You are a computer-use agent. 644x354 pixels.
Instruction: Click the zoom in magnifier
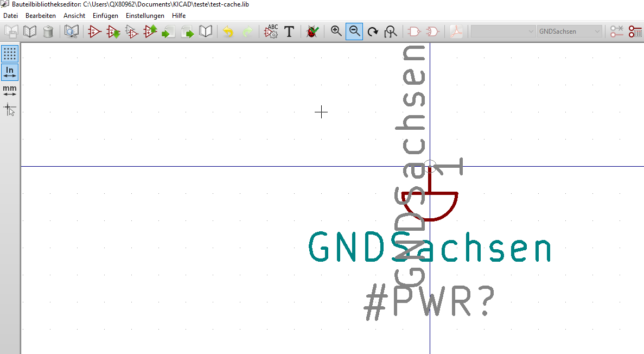336,31
